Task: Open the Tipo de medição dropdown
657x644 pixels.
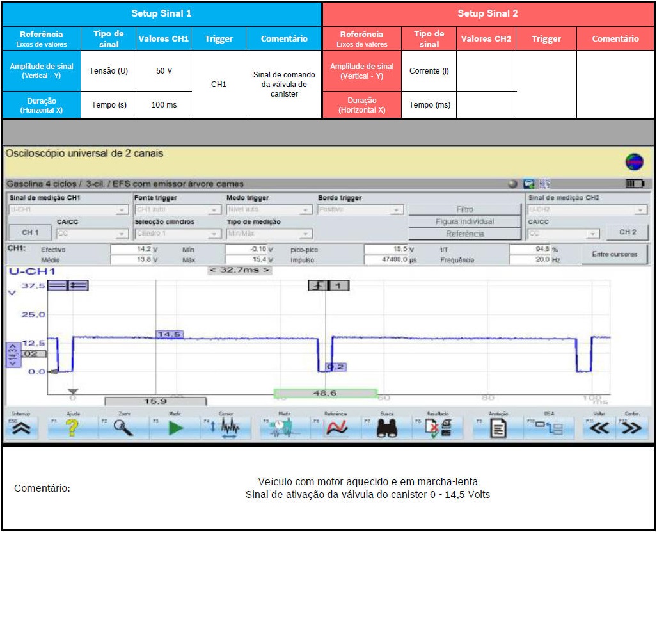Action: coord(306,234)
